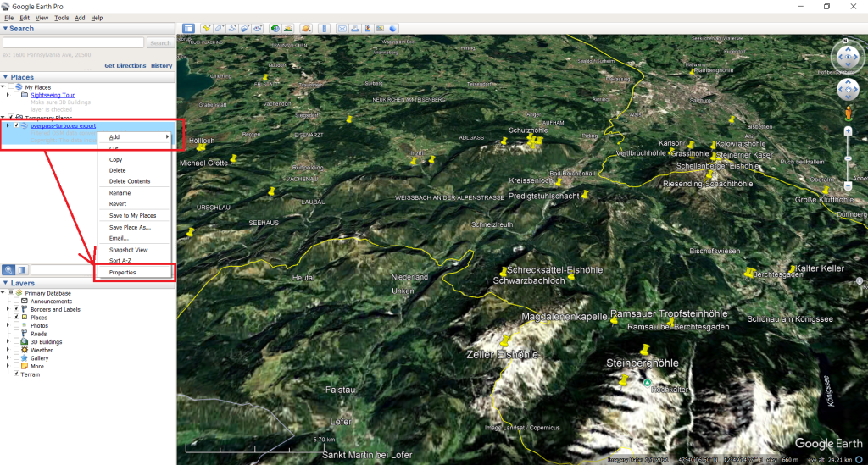Choose Delete Contents from context menu
Screen dimensions: 868x465
(x=135, y=181)
